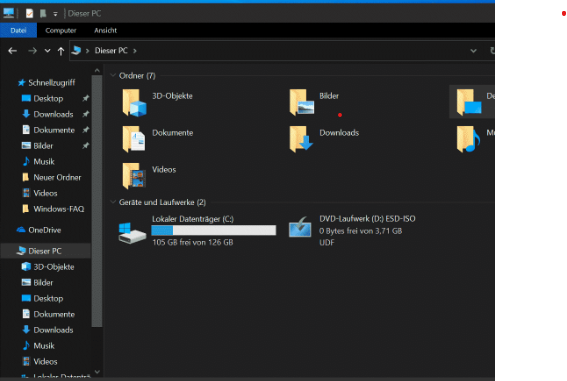Select the Desktop folder icon in main pane
567x381 pixels.
(x=469, y=103)
